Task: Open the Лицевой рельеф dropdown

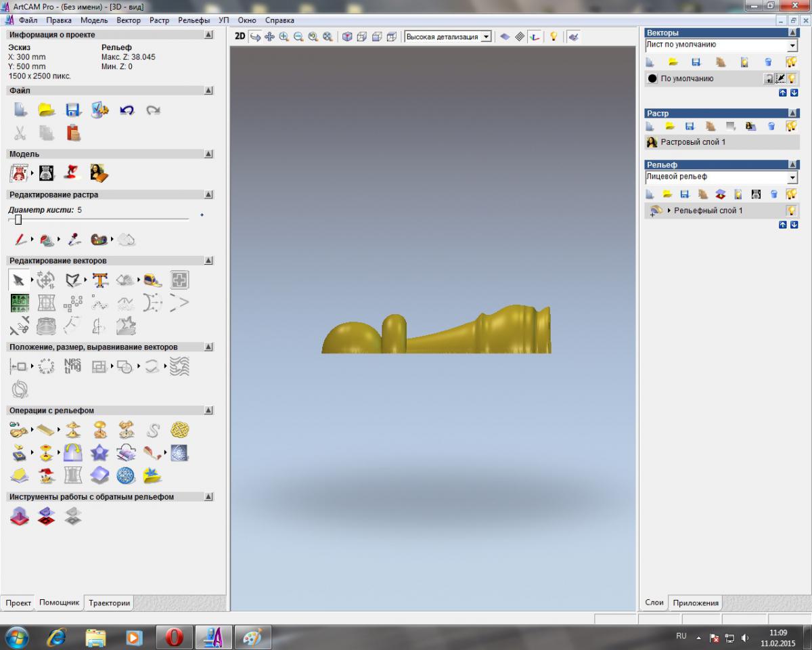Action: (x=793, y=177)
